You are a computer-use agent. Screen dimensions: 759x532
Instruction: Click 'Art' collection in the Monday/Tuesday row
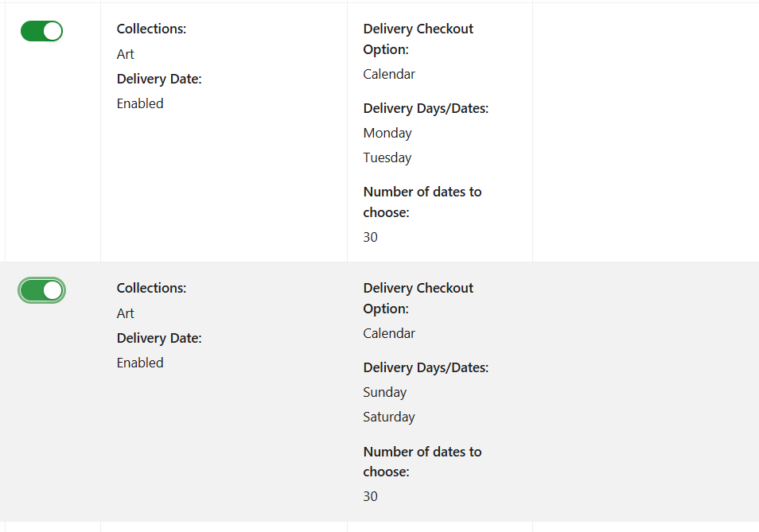(x=126, y=54)
